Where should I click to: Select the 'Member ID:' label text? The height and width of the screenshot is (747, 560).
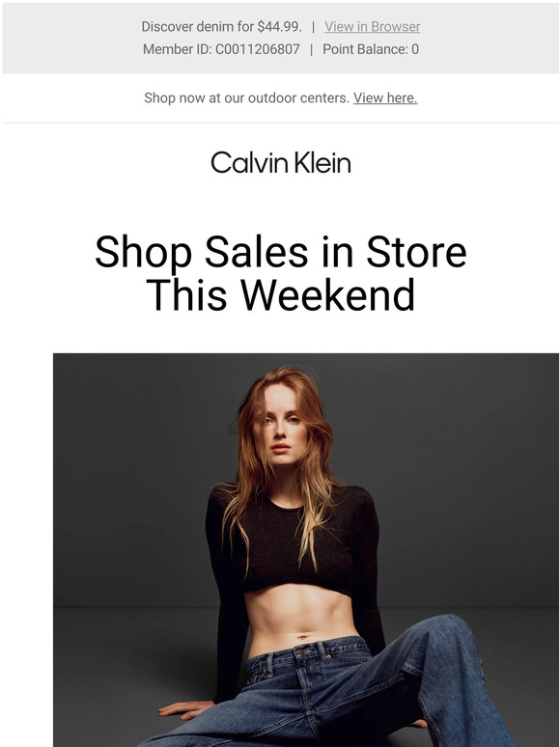[x=178, y=49]
